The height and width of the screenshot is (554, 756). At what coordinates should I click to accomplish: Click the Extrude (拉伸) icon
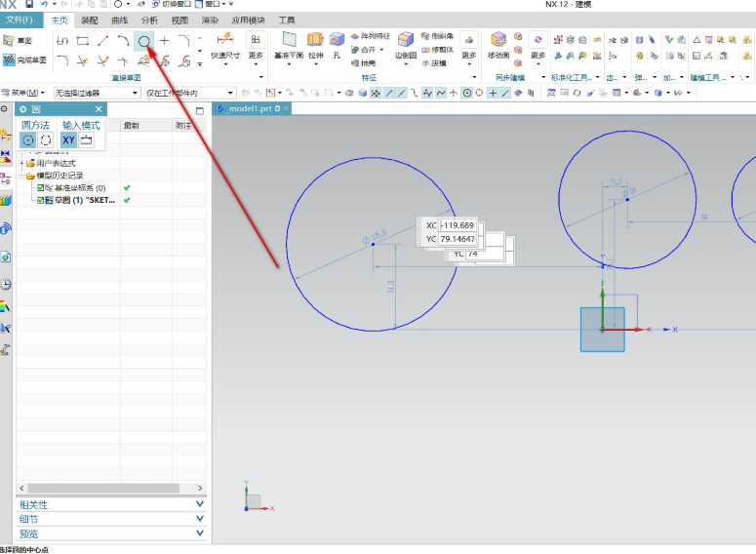315,40
